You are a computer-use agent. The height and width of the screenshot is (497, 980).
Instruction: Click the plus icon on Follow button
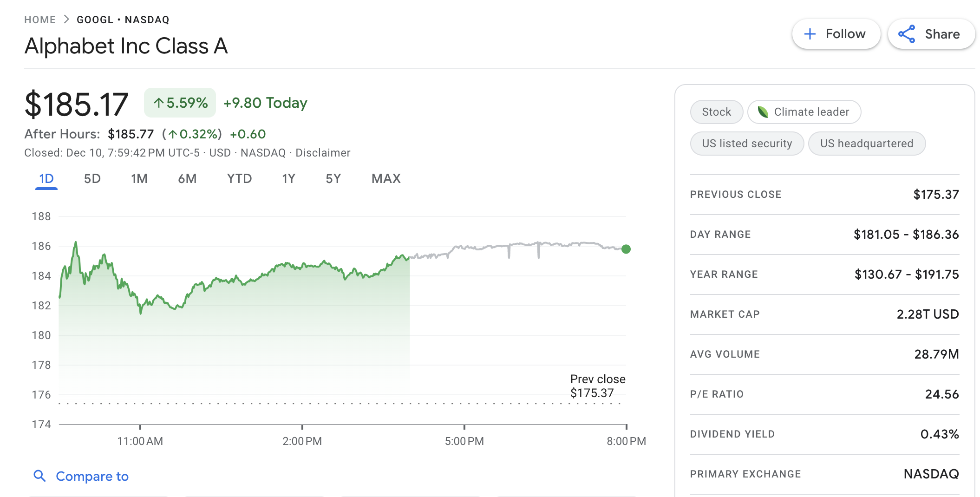point(810,34)
